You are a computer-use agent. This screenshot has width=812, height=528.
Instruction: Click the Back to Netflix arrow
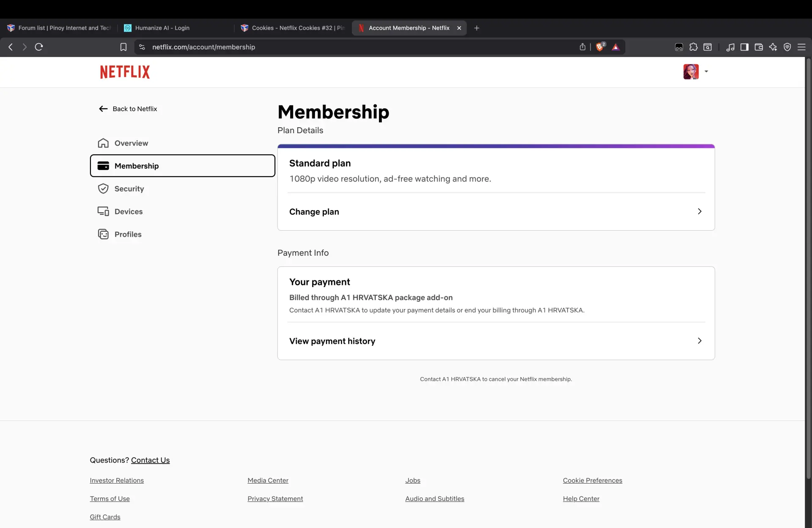pyautogui.click(x=103, y=109)
